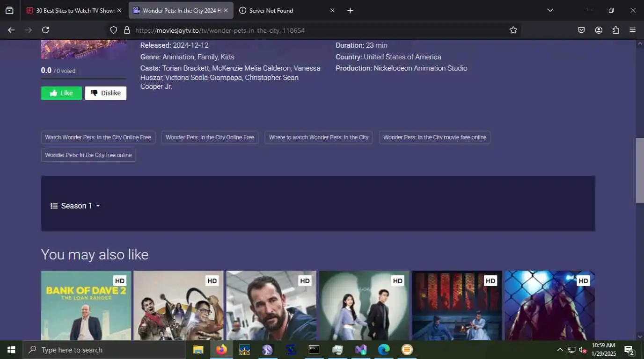Open 'Where to watch Wonder Pets: In the City' tag

pos(319,137)
